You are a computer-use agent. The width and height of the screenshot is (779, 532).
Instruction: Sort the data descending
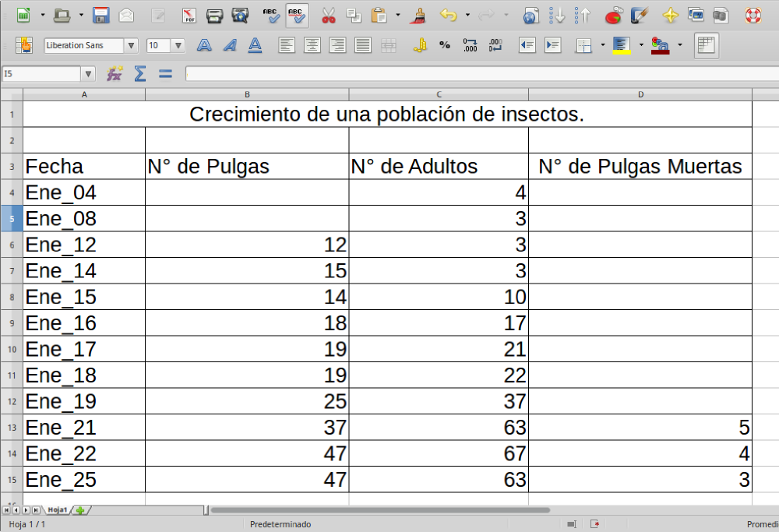582,16
